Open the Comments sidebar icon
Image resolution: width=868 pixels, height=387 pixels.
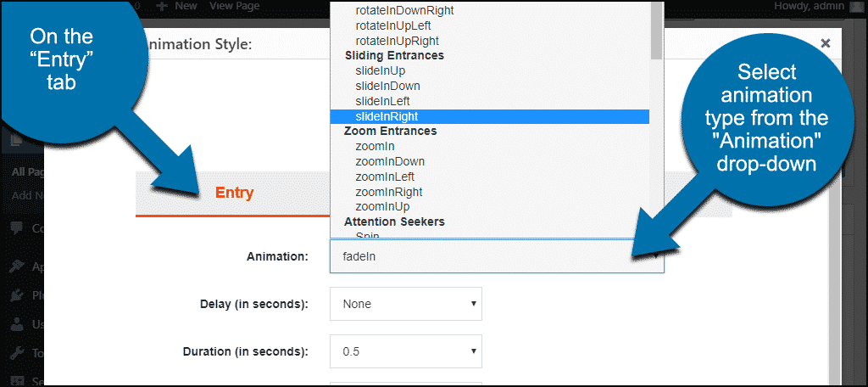pyautogui.click(x=17, y=228)
